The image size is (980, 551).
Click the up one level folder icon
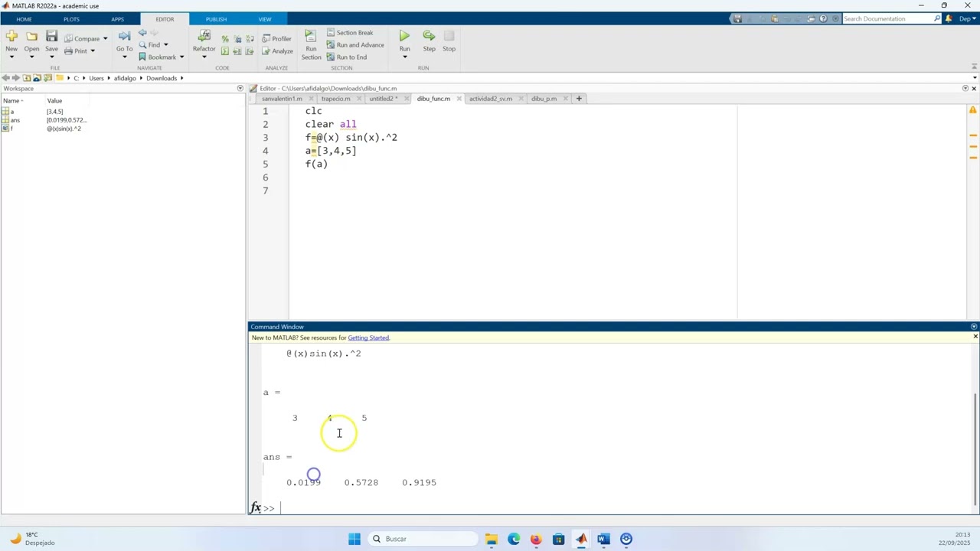[x=26, y=78]
